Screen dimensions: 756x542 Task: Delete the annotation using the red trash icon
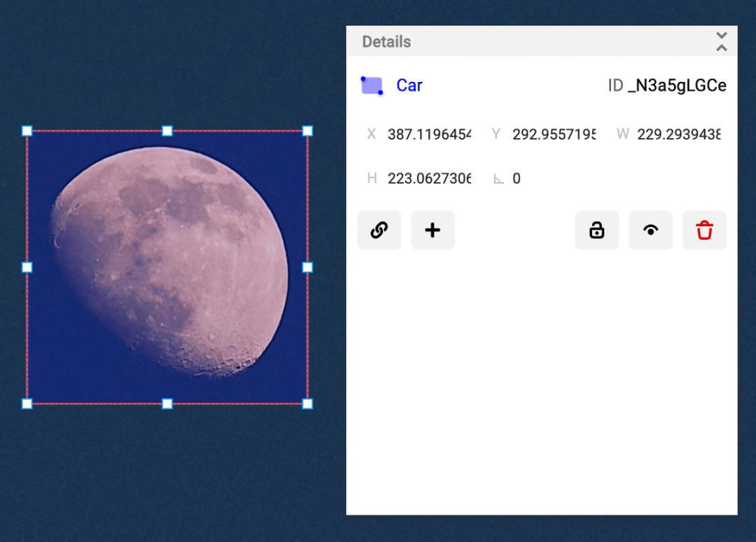point(704,230)
